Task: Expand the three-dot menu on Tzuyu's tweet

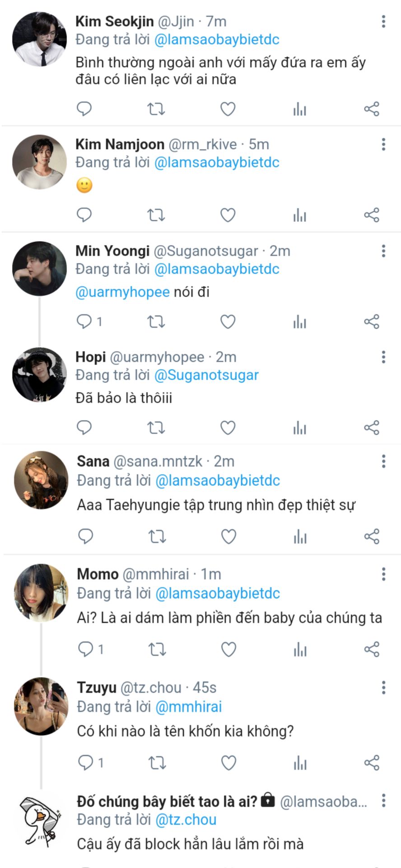Action: [x=383, y=688]
